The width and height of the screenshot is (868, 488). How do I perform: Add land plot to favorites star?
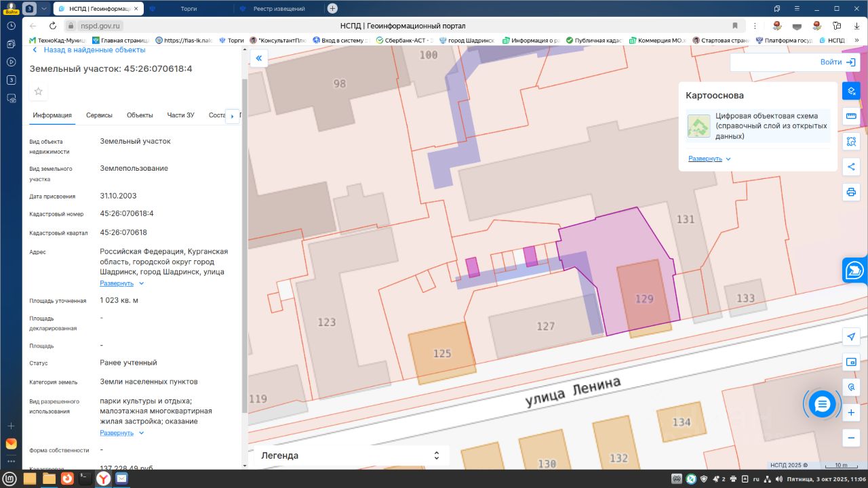[x=39, y=91]
